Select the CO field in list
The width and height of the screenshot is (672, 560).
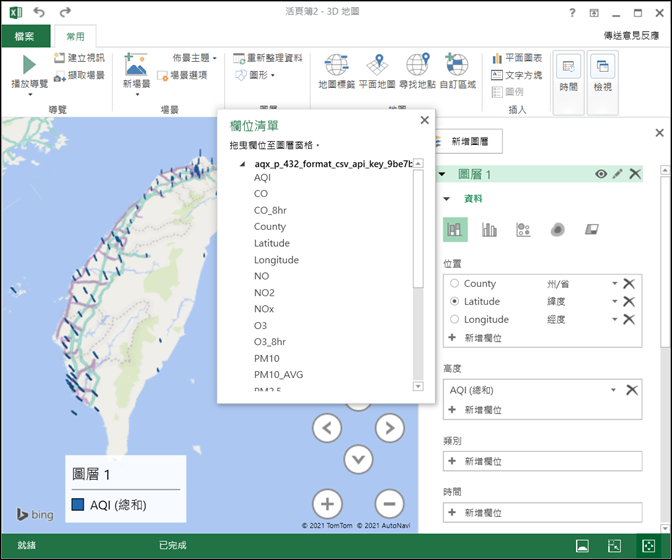[261, 194]
